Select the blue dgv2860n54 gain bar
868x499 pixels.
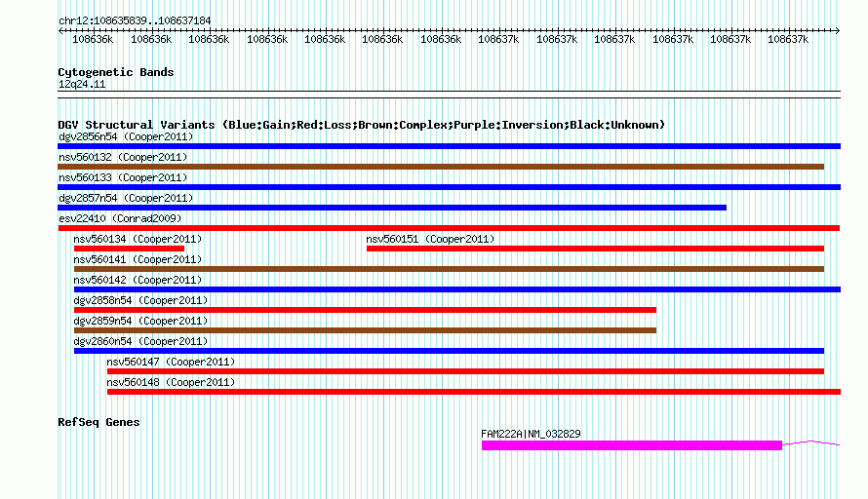pyautogui.click(x=449, y=351)
